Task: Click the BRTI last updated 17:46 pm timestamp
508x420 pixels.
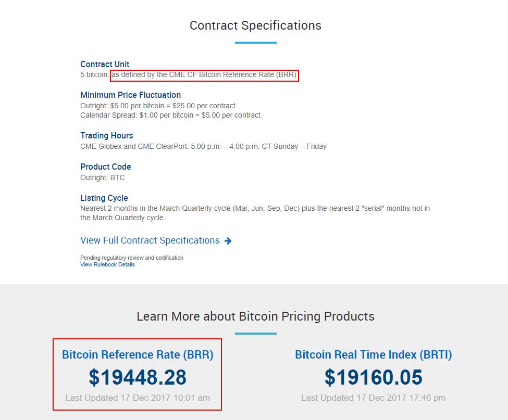Action: pyautogui.click(x=373, y=398)
